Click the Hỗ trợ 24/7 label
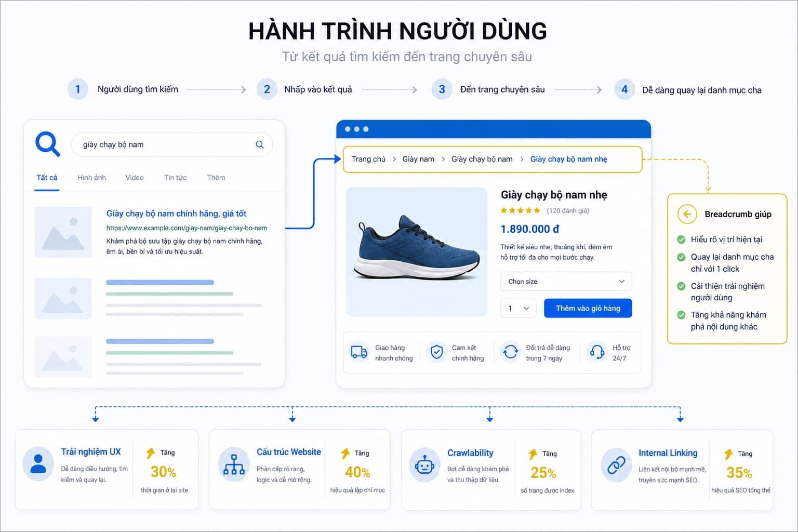798x532 pixels. pos(621,353)
